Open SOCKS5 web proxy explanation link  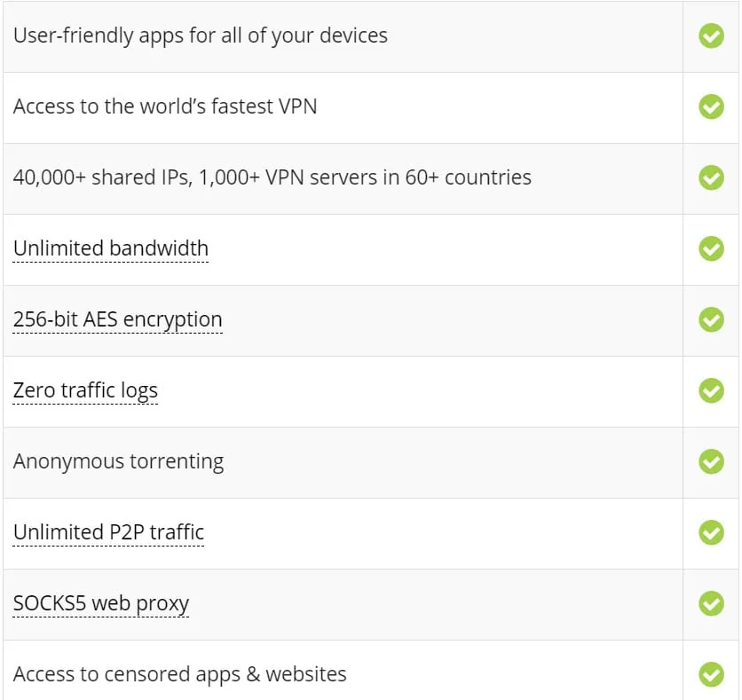coord(101,604)
